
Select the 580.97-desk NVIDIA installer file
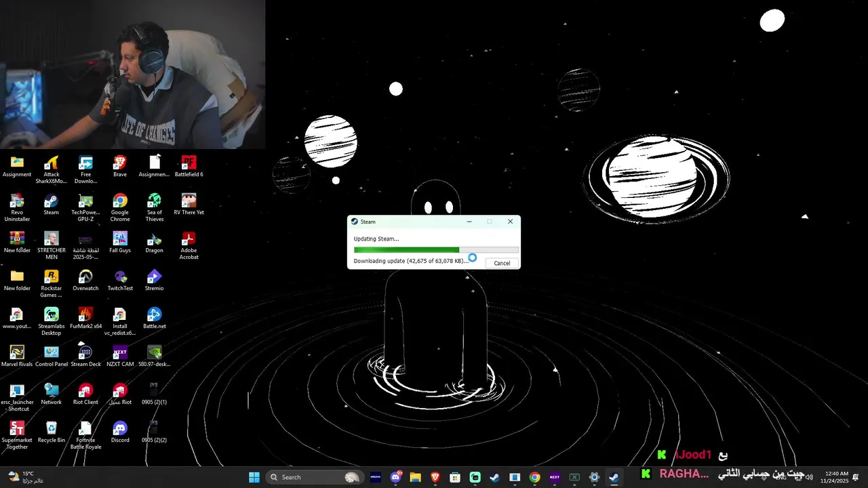(x=155, y=357)
